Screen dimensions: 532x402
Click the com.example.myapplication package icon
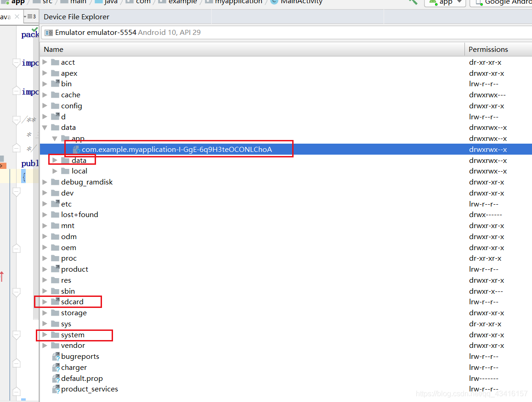[77, 150]
